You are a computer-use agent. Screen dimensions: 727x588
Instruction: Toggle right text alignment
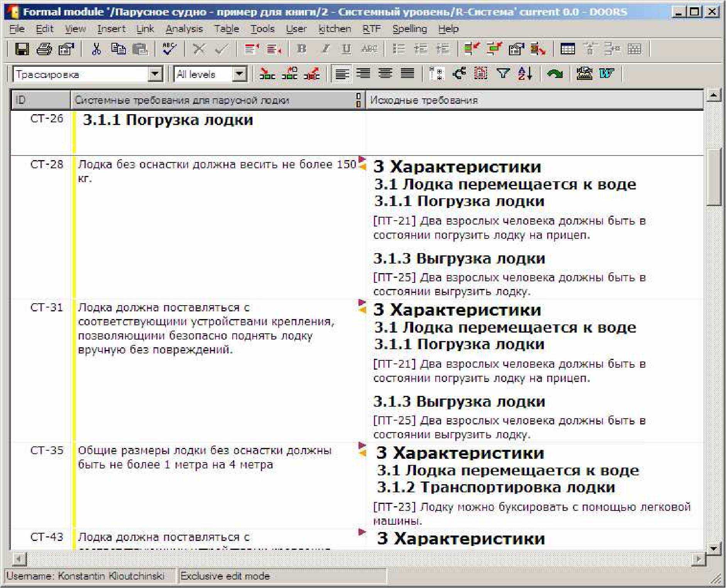[x=363, y=73]
